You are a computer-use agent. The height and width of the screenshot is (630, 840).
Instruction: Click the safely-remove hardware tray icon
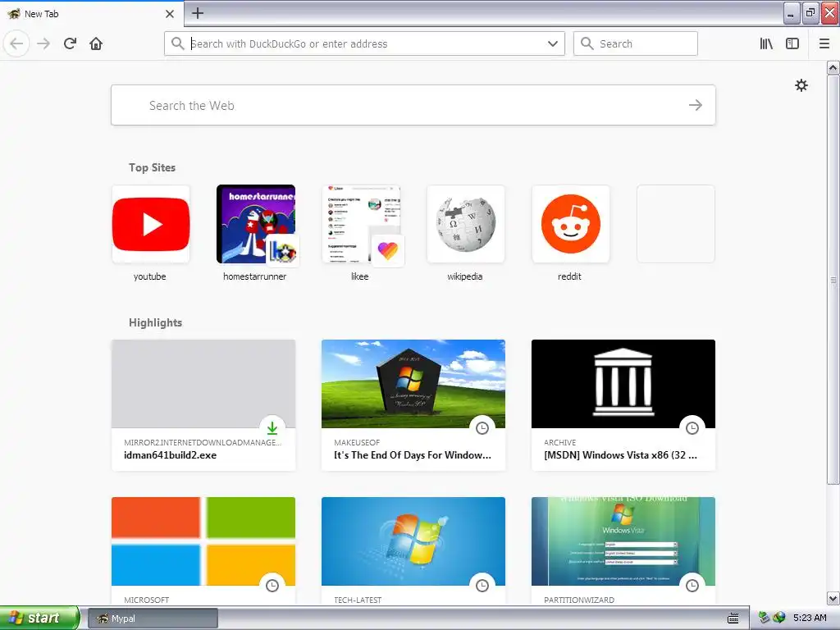pyautogui.click(x=764, y=618)
